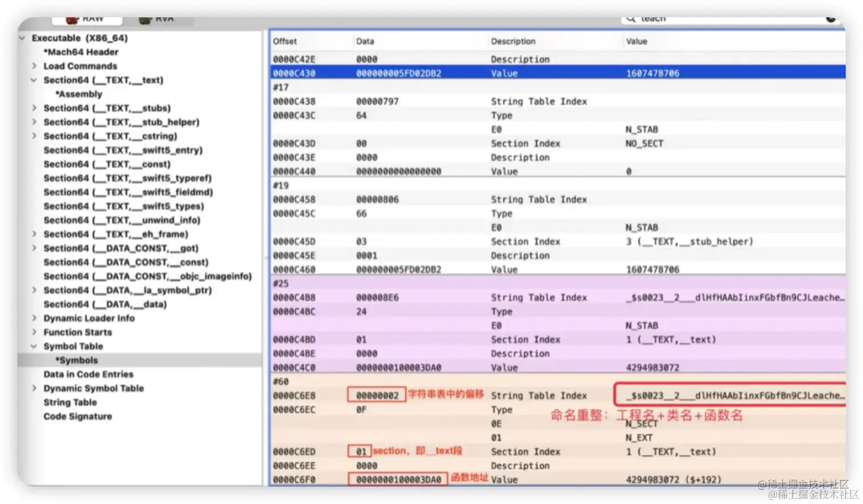Select the *Mach64 Header item
The height and width of the screenshot is (504, 863).
(x=81, y=52)
